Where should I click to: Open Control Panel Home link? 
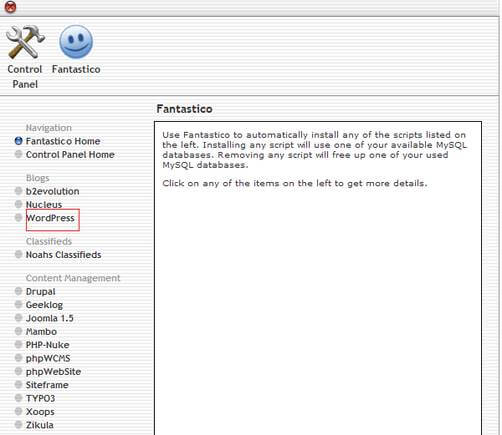pos(70,154)
